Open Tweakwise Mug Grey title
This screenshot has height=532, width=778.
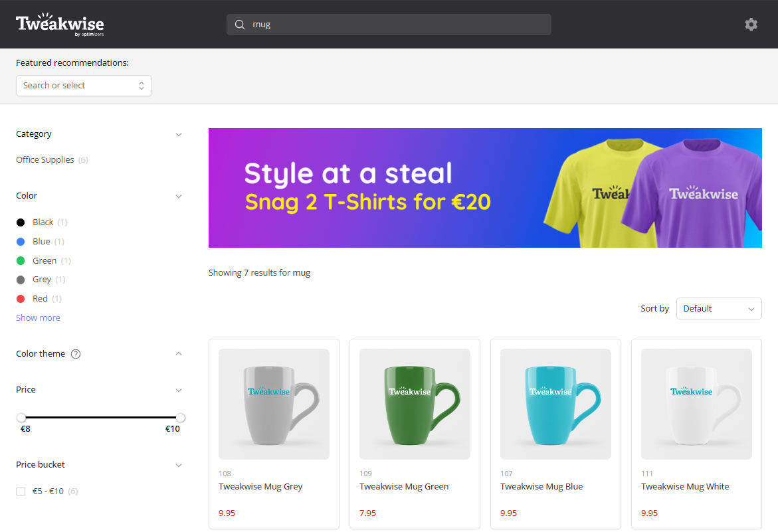tap(260, 487)
